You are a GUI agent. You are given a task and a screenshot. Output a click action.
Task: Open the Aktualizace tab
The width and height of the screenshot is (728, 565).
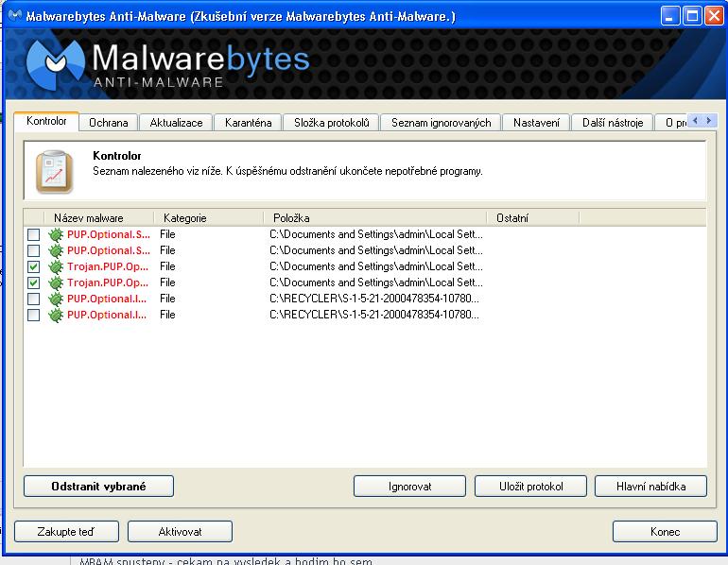[177, 123]
